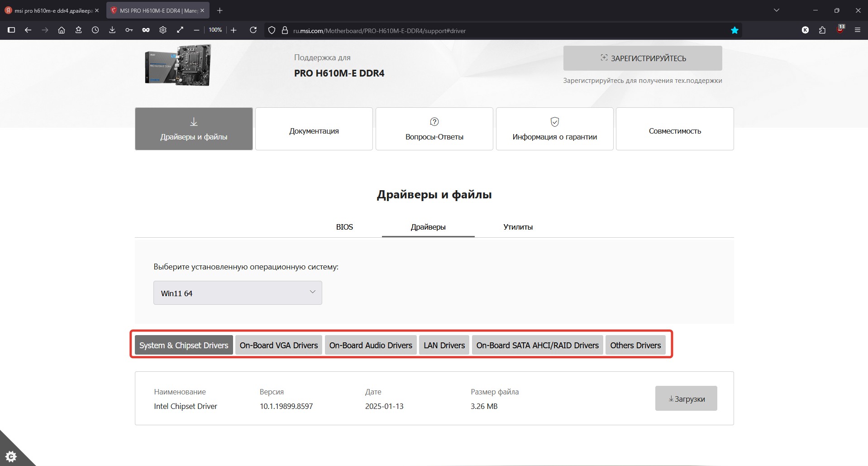Open the Совместимость section
Image resolution: width=868 pixels, height=466 pixels.
(x=675, y=129)
